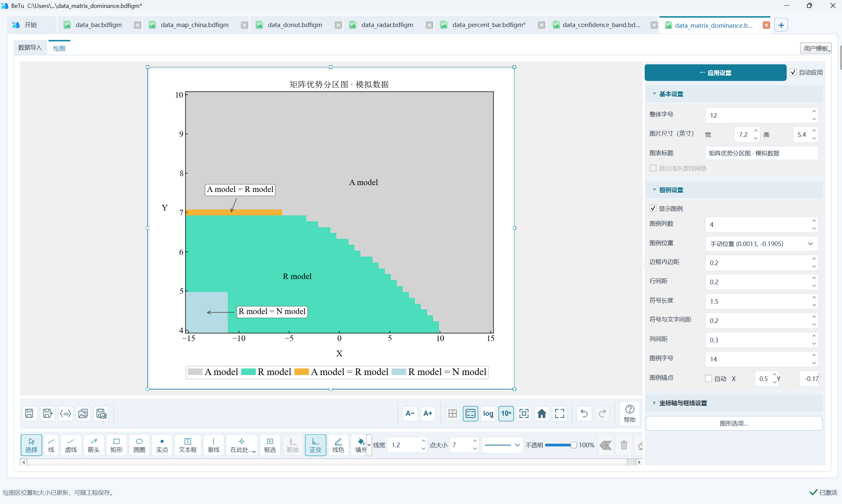Check the 图例锚点 自动 checkbox
Screen dimensions: 842x504
(x=708, y=378)
